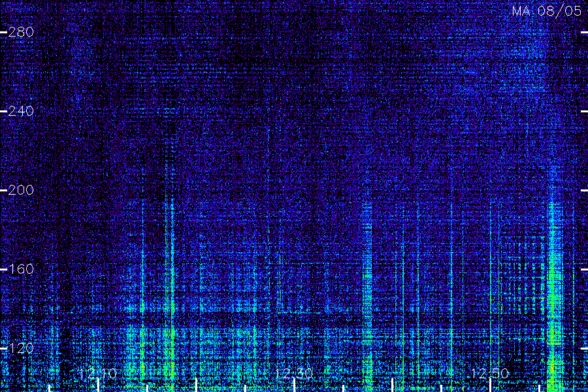Click the 160 frequency axis label
The image size is (588, 392).
click(21, 269)
